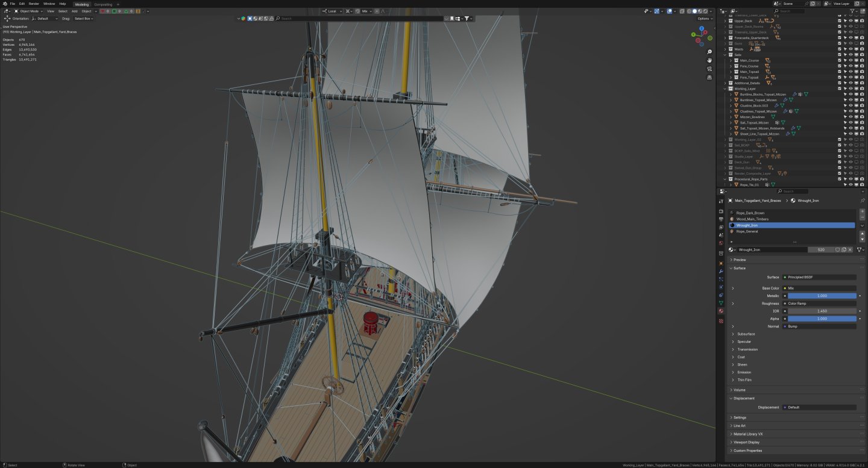Move material slot down arrow

(862, 240)
